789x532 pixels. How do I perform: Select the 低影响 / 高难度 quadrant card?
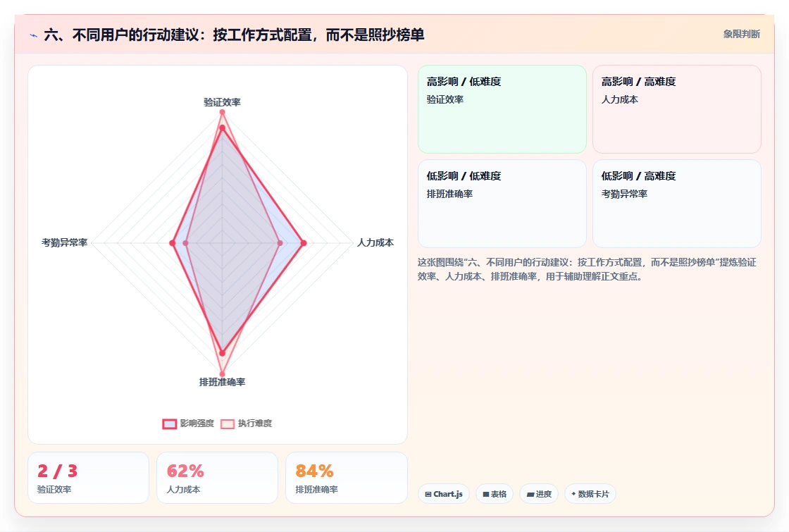[x=677, y=204]
